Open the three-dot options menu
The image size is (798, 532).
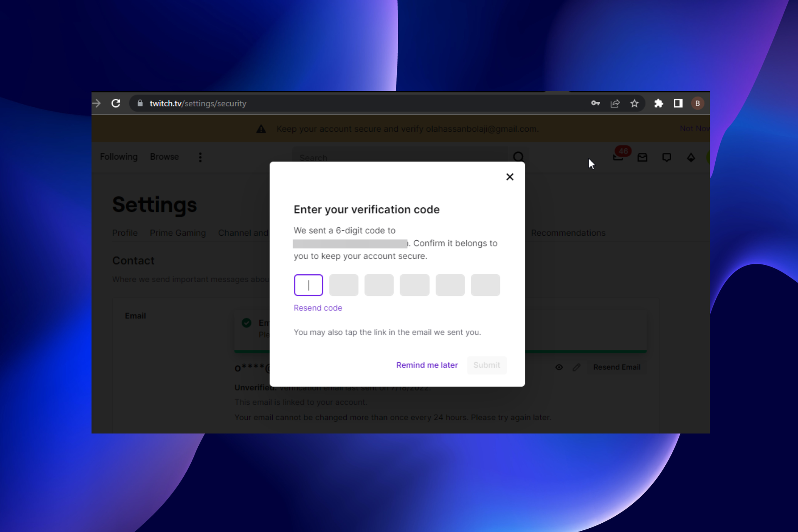tap(200, 157)
